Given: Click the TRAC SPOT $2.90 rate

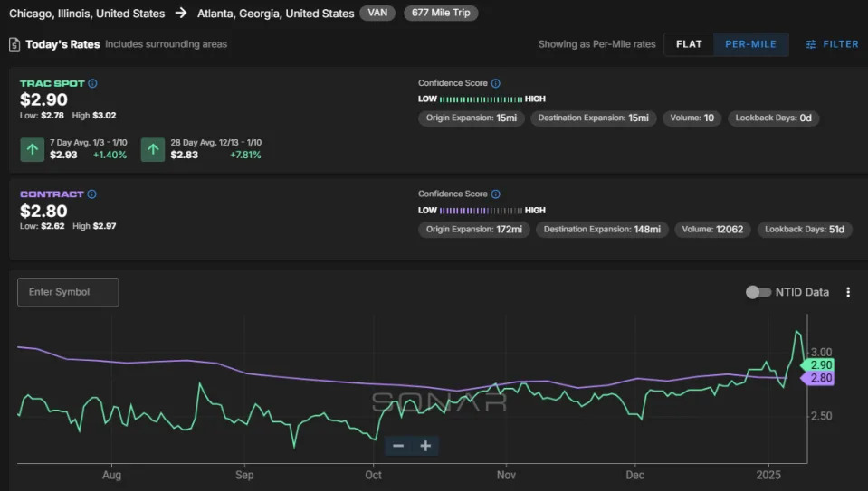Looking at the screenshot, I should click(43, 100).
